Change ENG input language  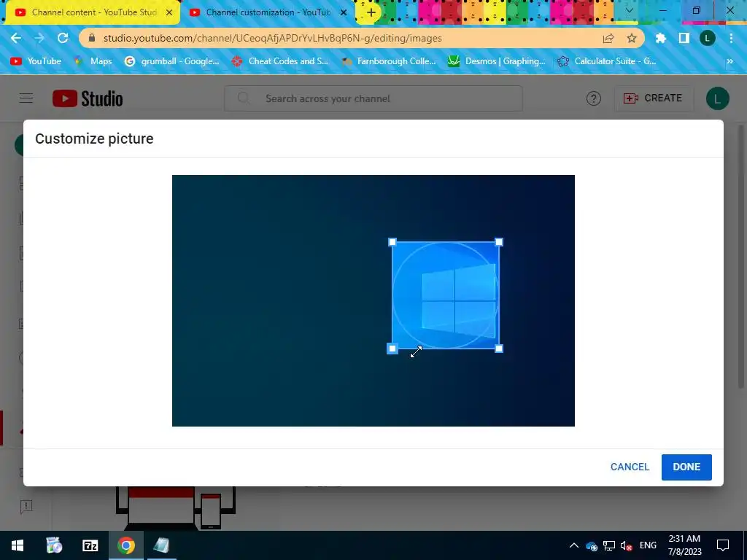click(x=648, y=545)
